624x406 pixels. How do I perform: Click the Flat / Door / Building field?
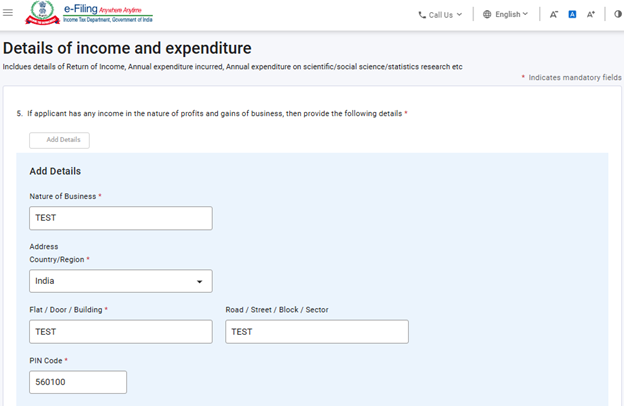tap(120, 332)
